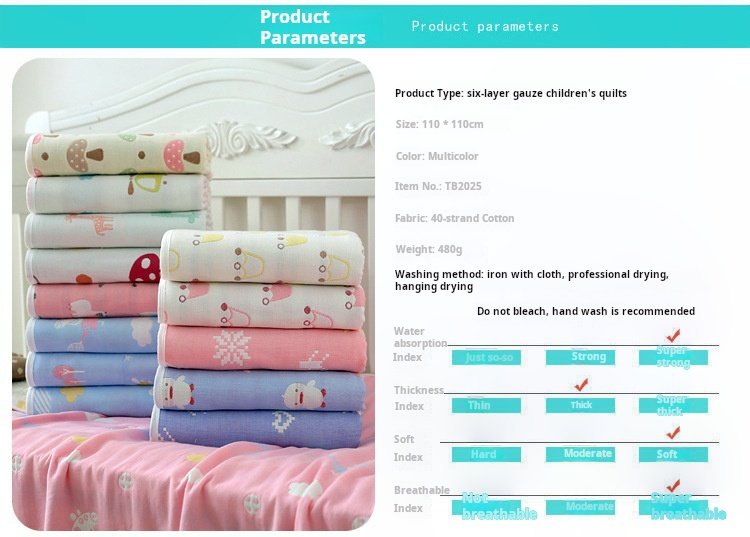Select the Moderate softness label
This screenshot has height=537, width=750.
pos(580,454)
